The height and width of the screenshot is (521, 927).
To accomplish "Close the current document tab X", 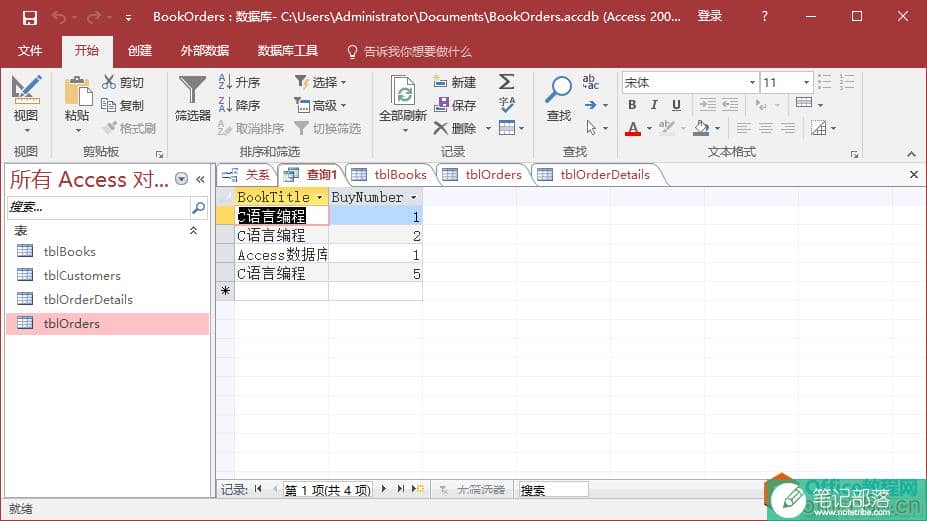I will (x=913, y=174).
